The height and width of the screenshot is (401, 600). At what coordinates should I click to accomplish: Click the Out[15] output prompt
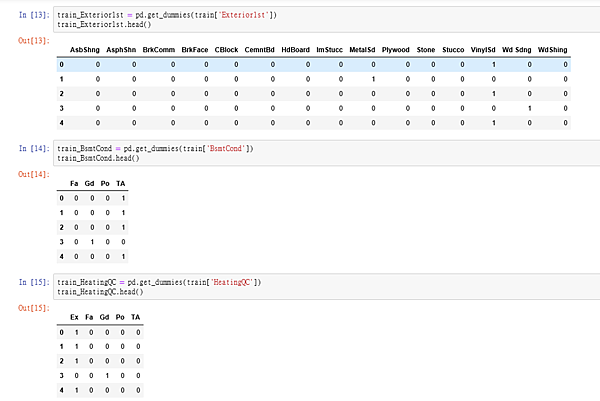(x=34, y=308)
